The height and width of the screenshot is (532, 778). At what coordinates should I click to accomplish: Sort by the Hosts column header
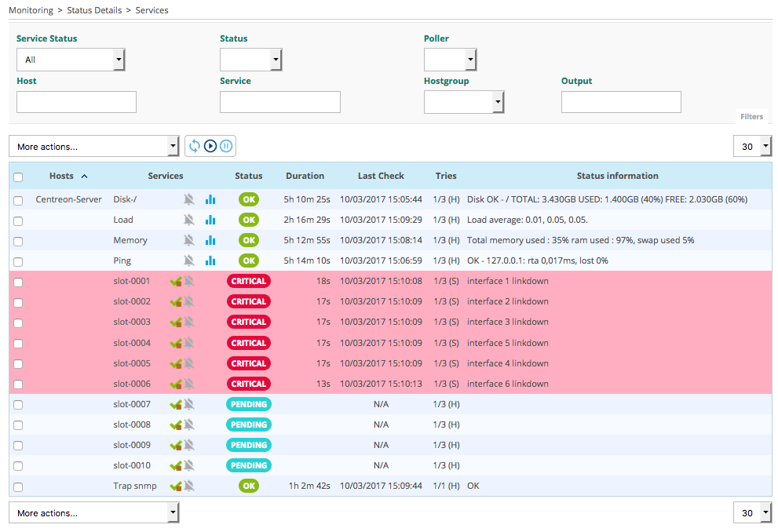pos(61,176)
